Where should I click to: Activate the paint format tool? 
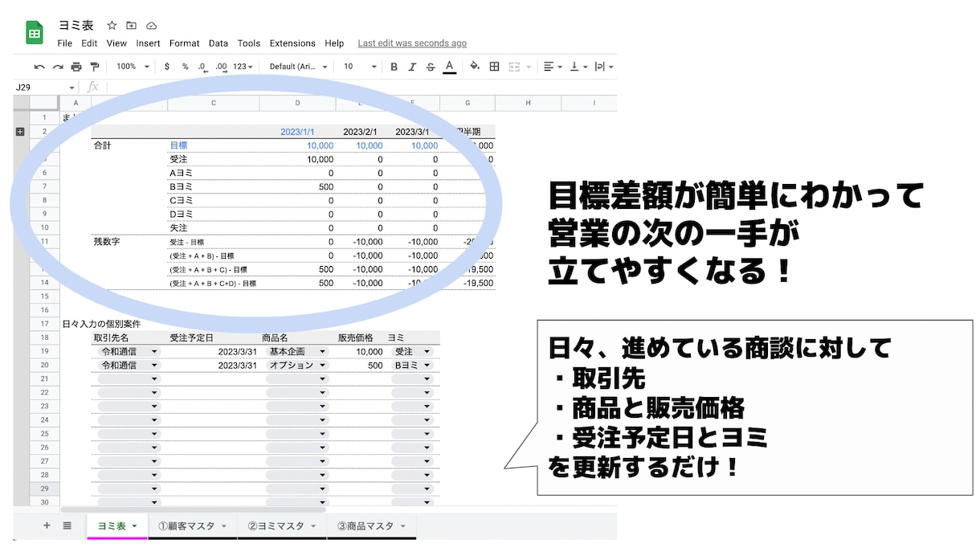pos(95,67)
